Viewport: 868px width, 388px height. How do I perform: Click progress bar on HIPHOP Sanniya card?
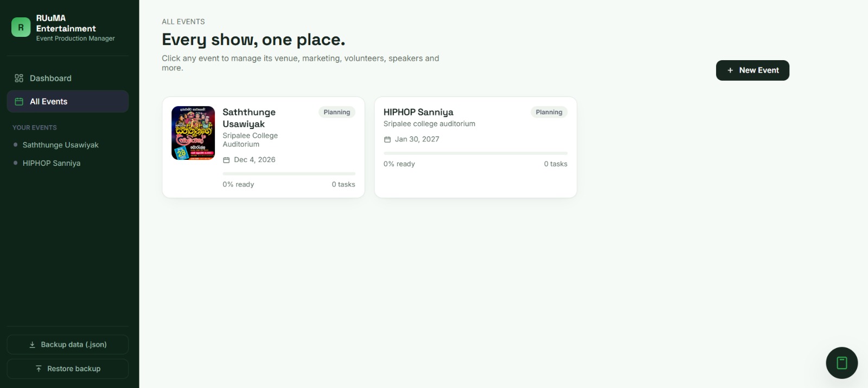[x=475, y=153]
